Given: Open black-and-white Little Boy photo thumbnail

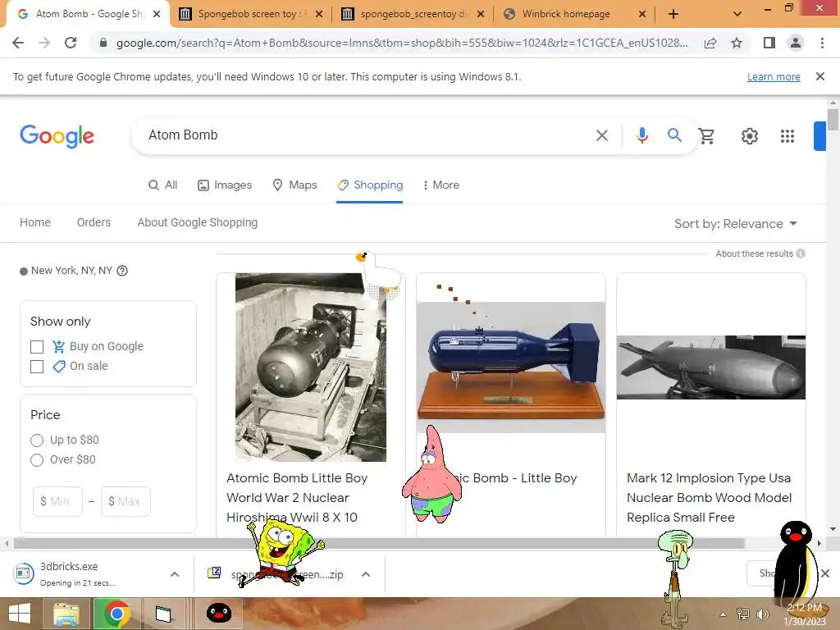Looking at the screenshot, I should (311, 367).
